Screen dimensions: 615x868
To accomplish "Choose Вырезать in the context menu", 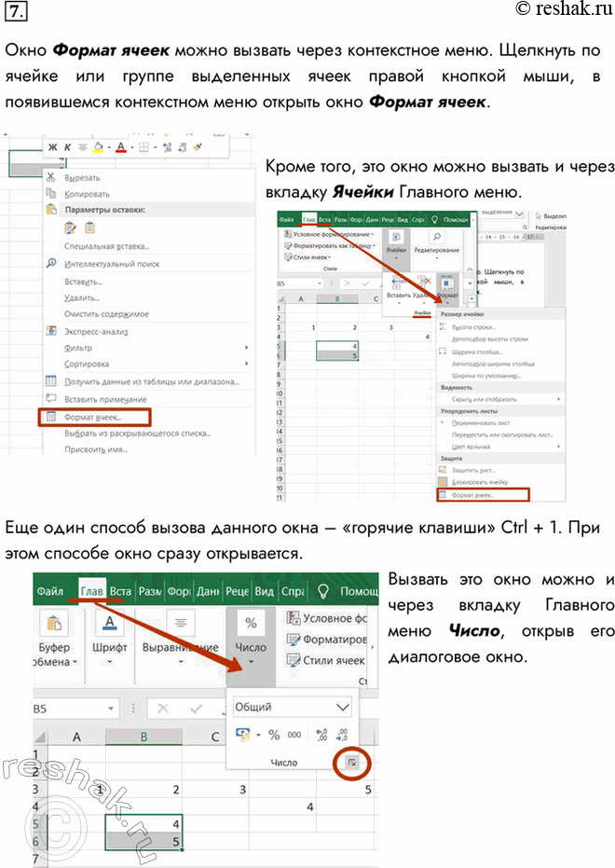I will pyautogui.click(x=82, y=178).
